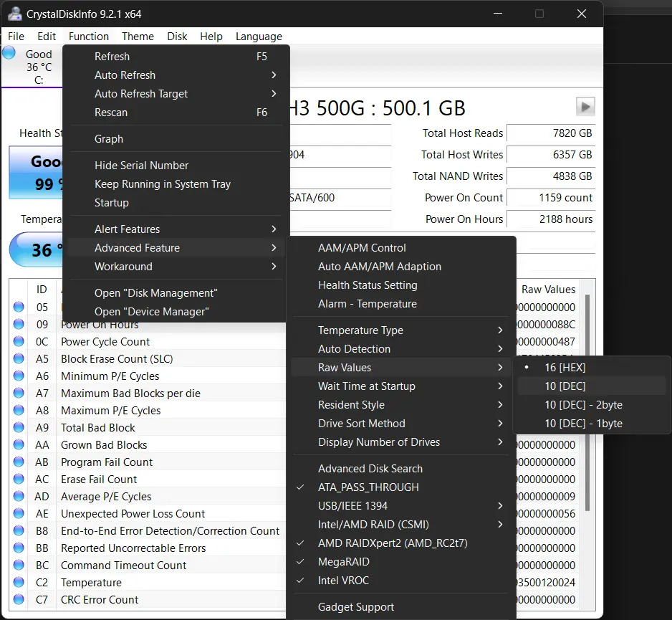Open the Language menu
Viewport: 672px width, 620px height.
pos(259,37)
